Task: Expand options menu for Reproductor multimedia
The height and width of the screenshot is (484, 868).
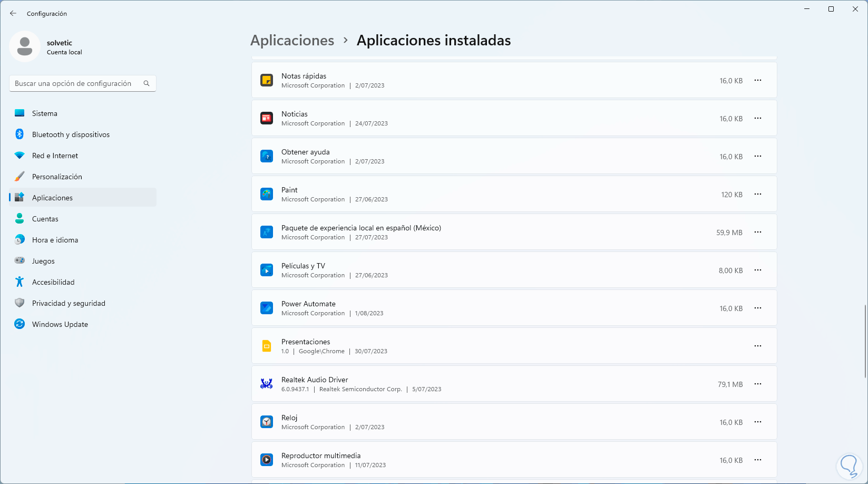Action: (757, 460)
